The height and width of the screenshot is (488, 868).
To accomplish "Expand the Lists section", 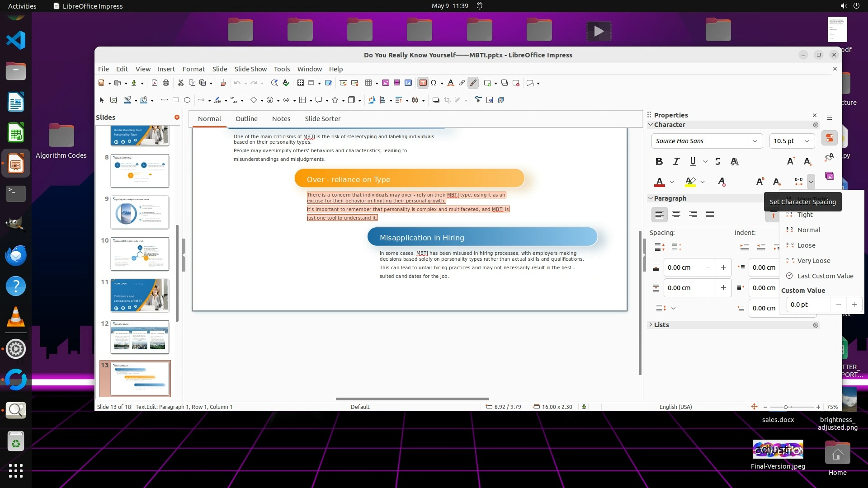I will (661, 325).
